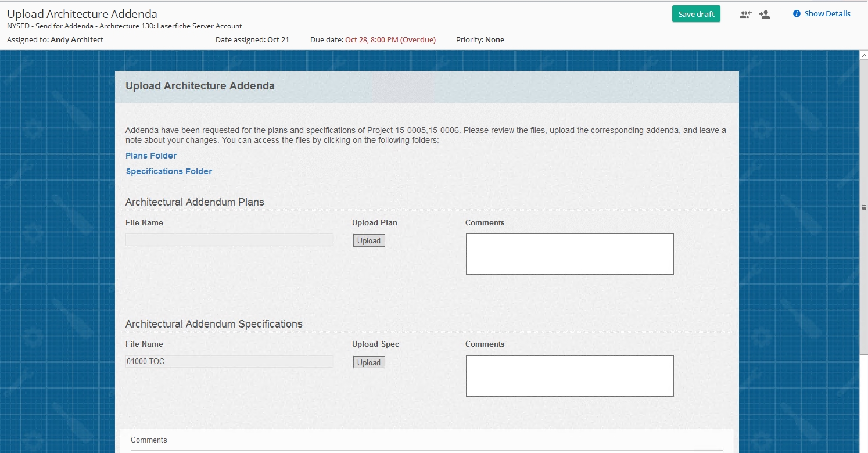The image size is (868, 453).
Task: Grab the vertical scrollbar thumb
Action: click(863, 207)
